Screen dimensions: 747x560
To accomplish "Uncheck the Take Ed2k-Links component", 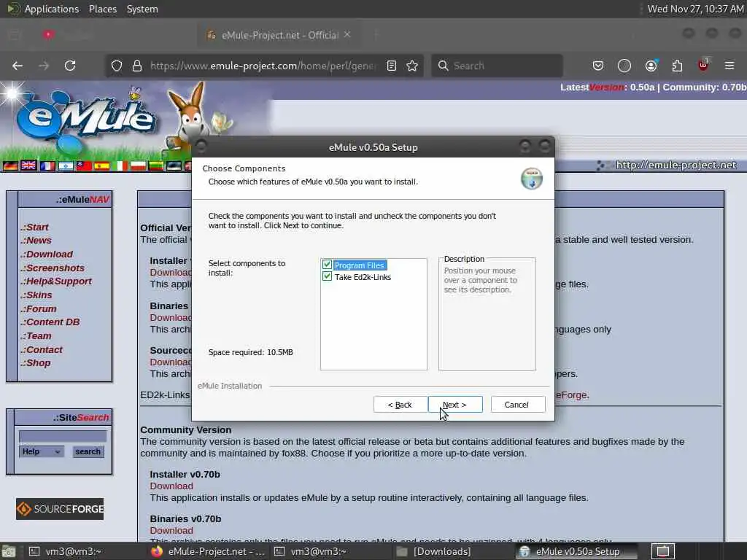I will (327, 276).
